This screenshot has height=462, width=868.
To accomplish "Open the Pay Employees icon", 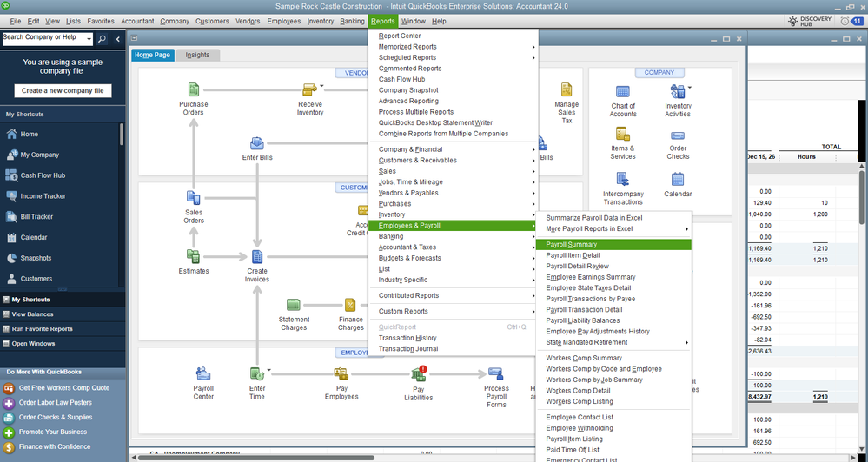I will pyautogui.click(x=341, y=373).
